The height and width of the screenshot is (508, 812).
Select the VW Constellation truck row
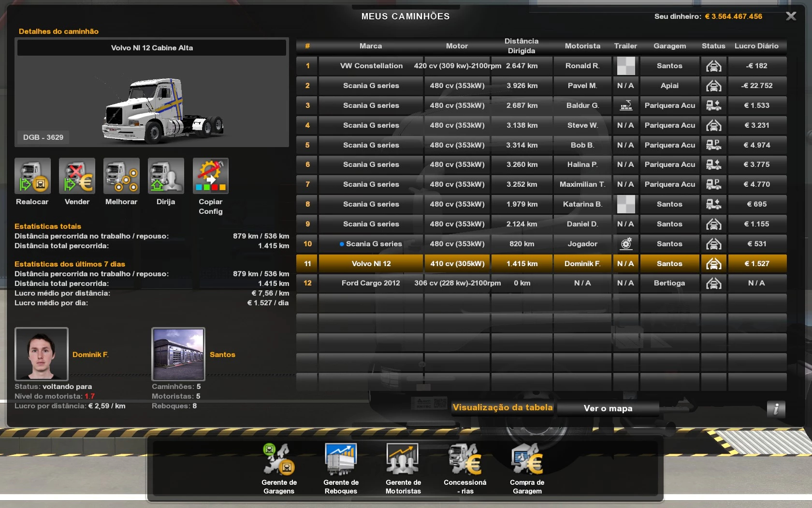(371, 66)
